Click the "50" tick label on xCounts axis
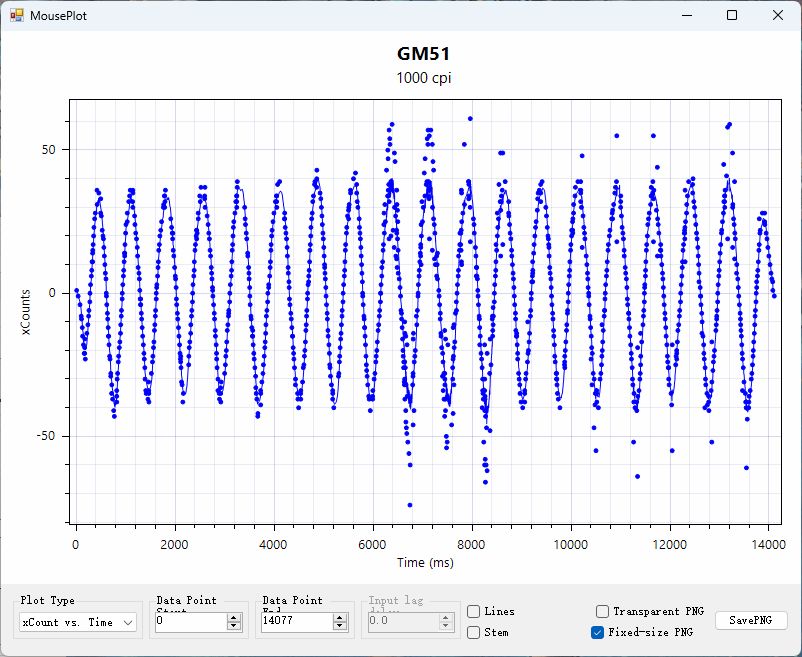 pos(49,150)
